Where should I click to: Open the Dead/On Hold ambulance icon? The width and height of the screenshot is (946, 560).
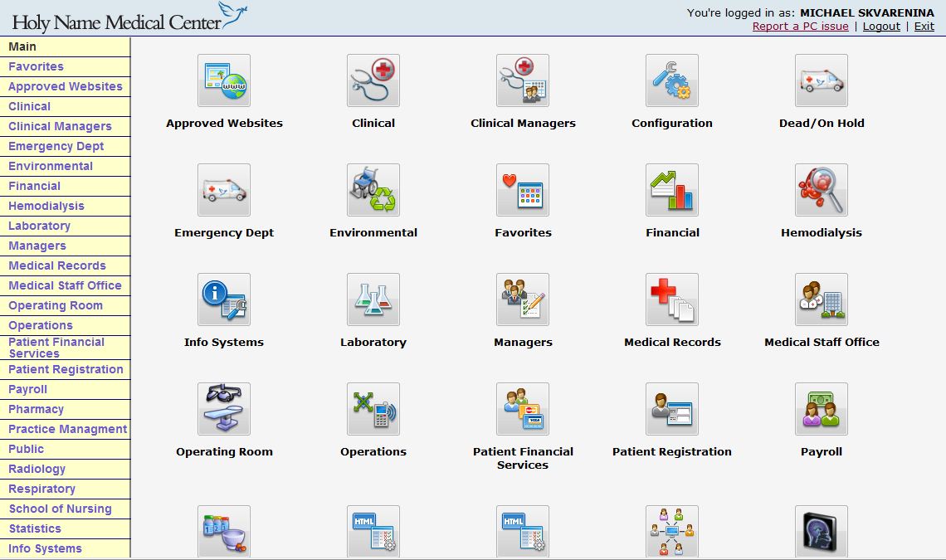[822, 80]
